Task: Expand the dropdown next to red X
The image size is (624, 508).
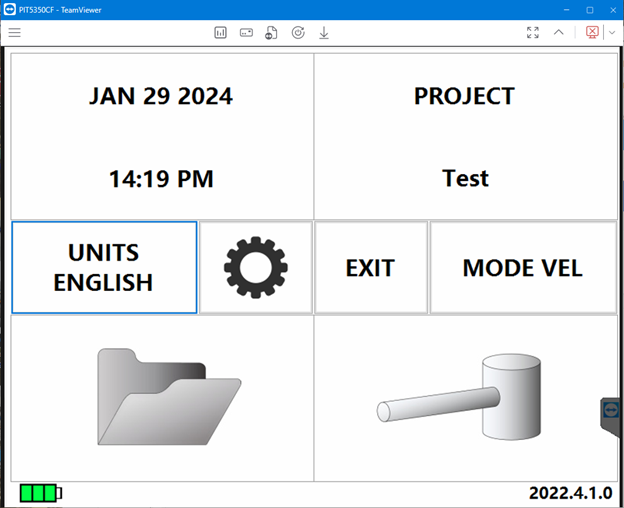Action: click(611, 32)
